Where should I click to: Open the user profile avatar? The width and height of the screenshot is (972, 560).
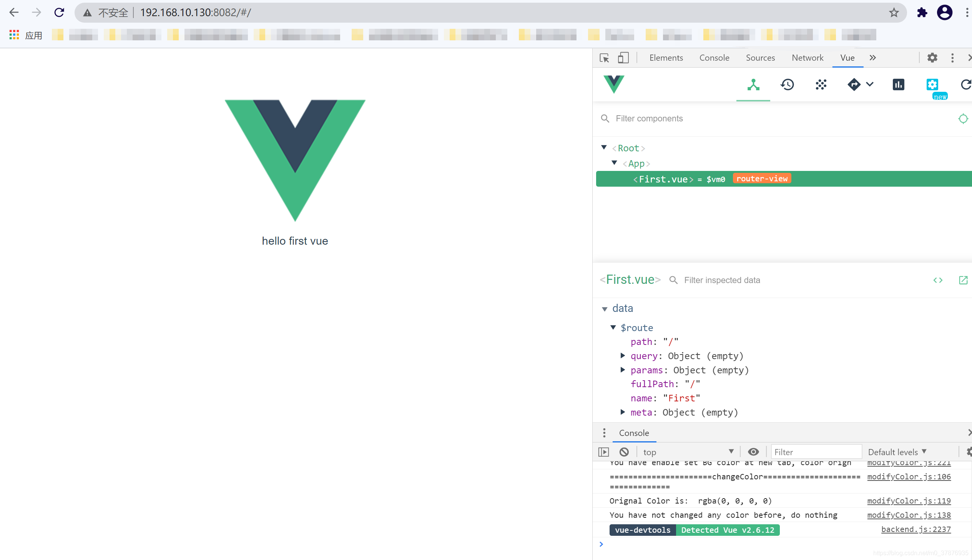click(x=945, y=13)
